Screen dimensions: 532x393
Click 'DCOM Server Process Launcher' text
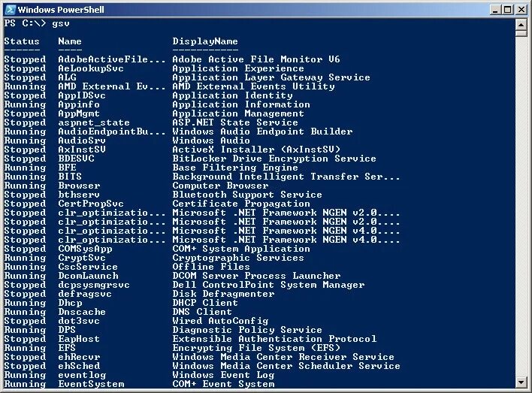pos(256,276)
